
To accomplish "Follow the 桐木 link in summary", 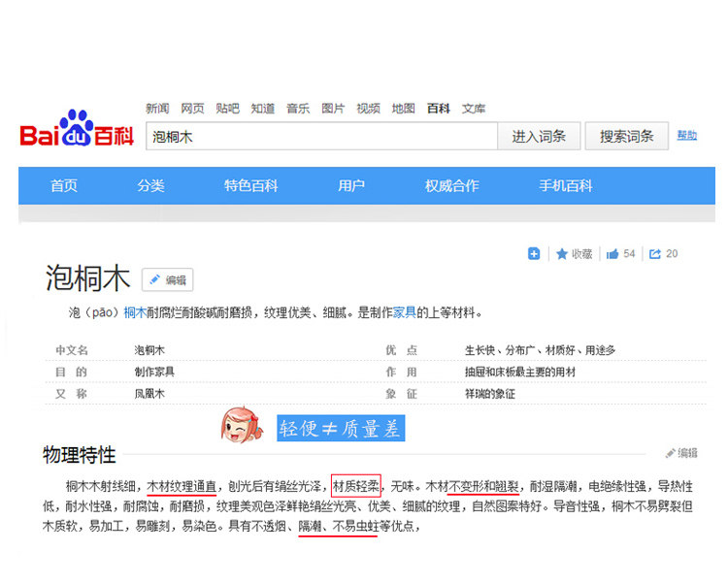I will coord(135,312).
